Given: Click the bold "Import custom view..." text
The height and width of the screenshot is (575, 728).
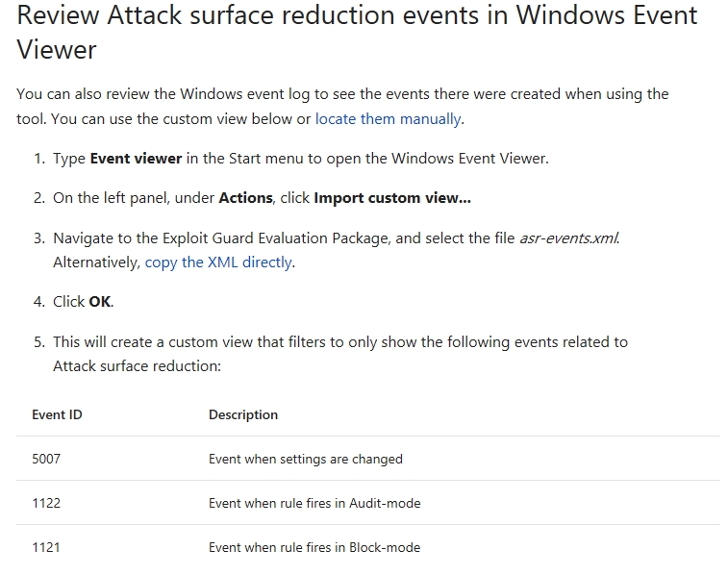Looking at the screenshot, I should [391, 198].
